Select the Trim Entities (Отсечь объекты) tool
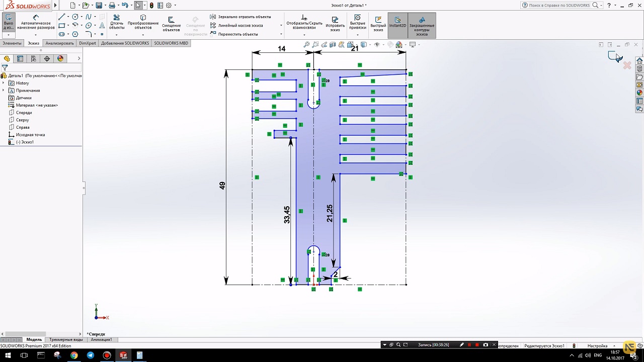Image resolution: width=644 pixels, height=362 pixels. pyautogui.click(x=117, y=23)
